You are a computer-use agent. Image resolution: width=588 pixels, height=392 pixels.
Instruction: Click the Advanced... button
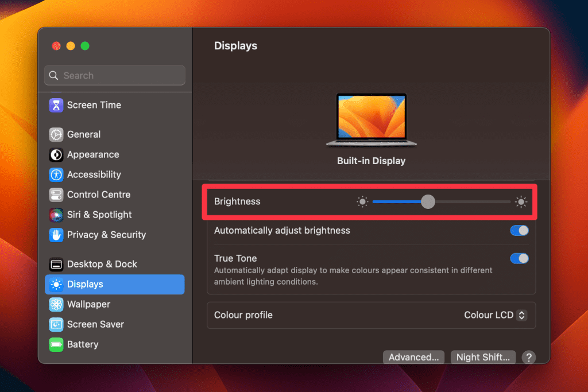coord(413,357)
